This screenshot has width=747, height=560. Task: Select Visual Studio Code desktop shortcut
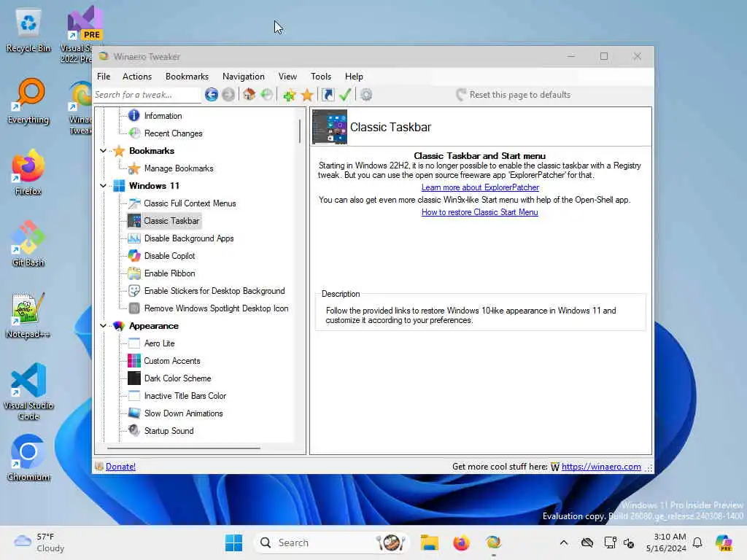tap(28, 392)
